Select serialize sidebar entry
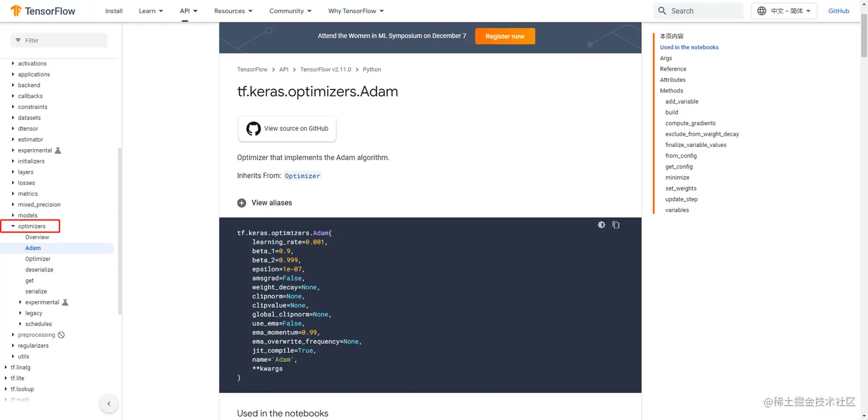Screen dimensions: 868x420 coord(36,291)
